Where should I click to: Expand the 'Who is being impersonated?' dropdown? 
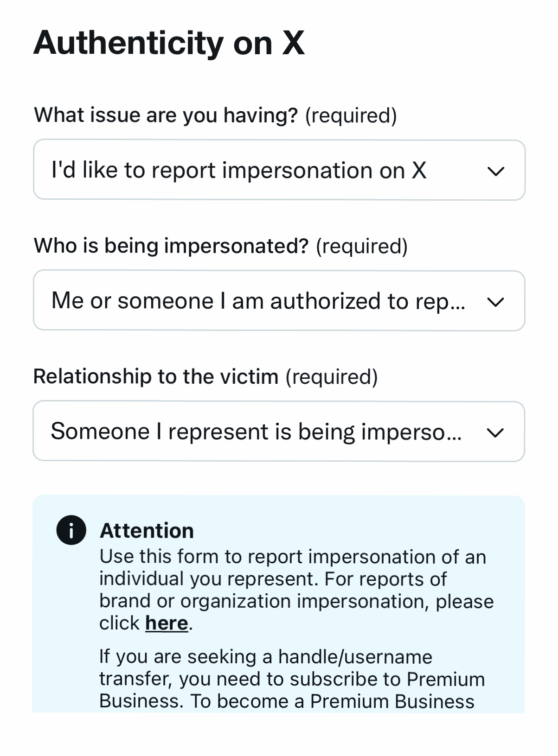[279, 301]
